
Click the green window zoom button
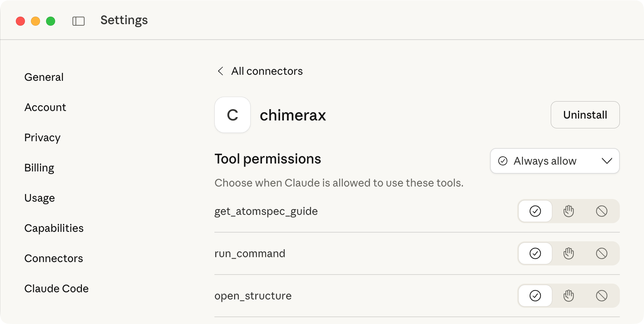pyautogui.click(x=51, y=21)
